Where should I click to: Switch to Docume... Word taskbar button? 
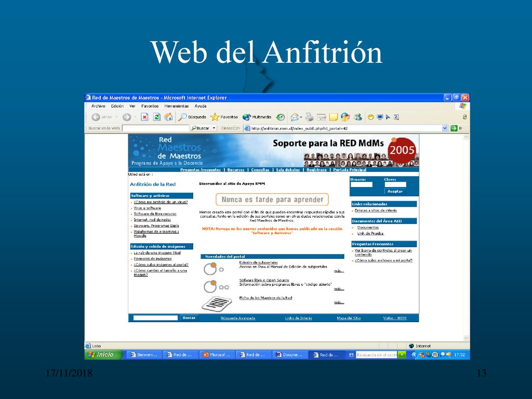(290, 355)
